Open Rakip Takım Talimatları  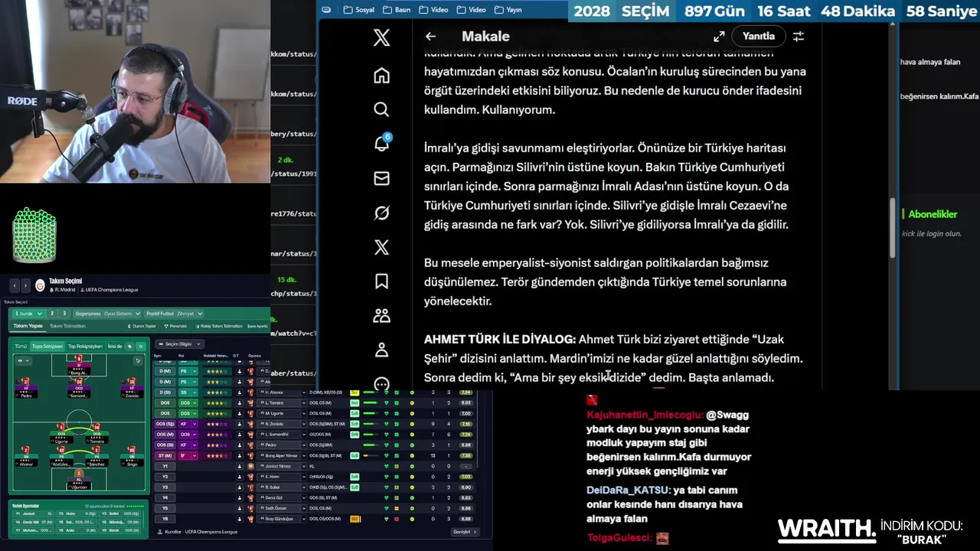click(219, 326)
